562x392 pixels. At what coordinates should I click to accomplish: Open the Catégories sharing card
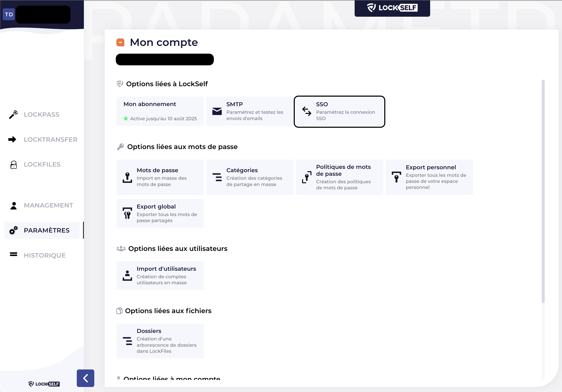coord(250,177)
